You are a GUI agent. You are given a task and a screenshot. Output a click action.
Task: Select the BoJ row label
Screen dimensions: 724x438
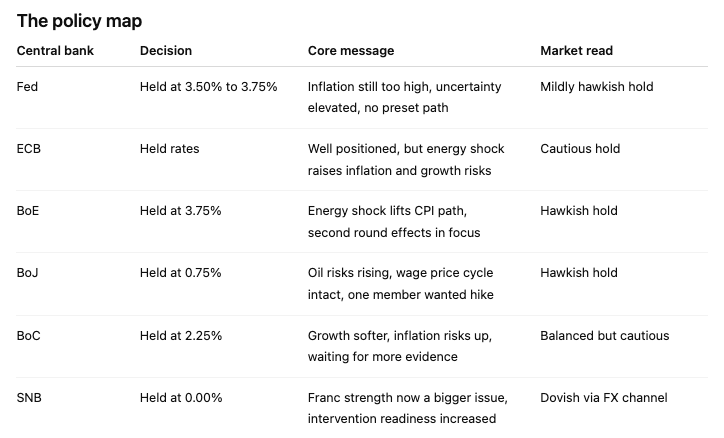pos(29,273)
